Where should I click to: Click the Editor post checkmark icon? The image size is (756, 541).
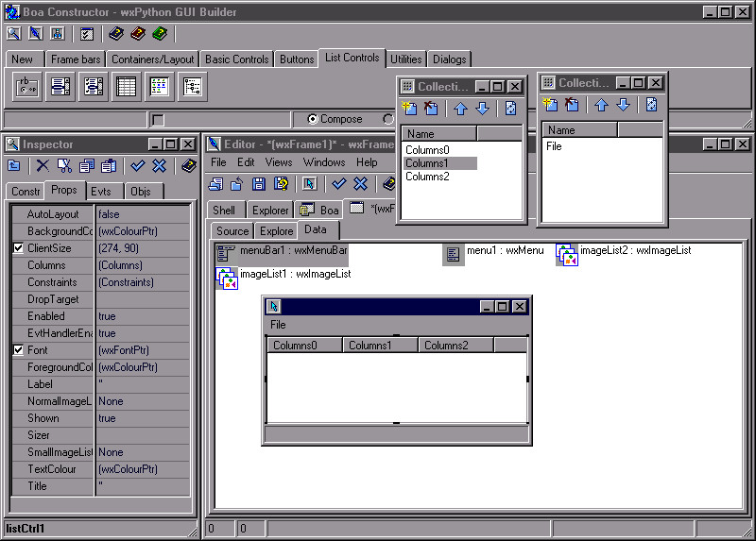(x=339, y=183)
